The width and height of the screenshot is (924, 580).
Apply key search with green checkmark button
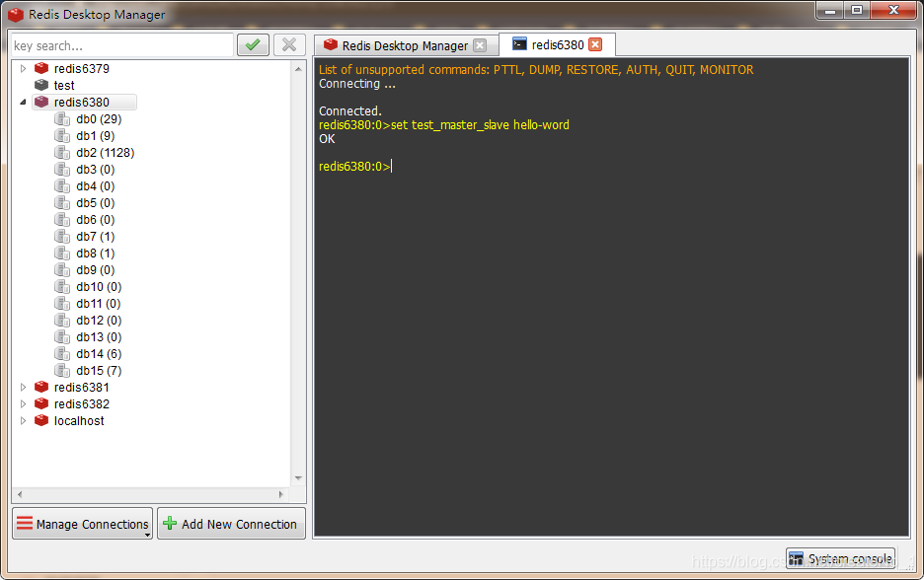point(253,44)
